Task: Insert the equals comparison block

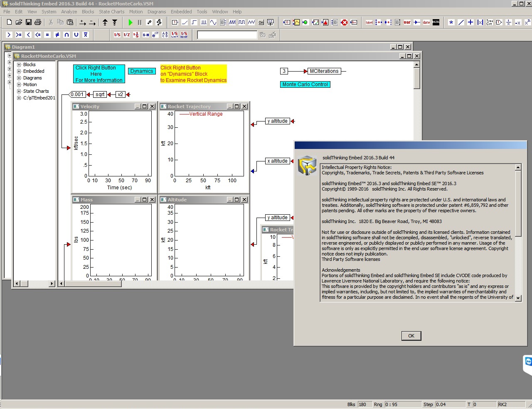Action: (x=47, y=35)
